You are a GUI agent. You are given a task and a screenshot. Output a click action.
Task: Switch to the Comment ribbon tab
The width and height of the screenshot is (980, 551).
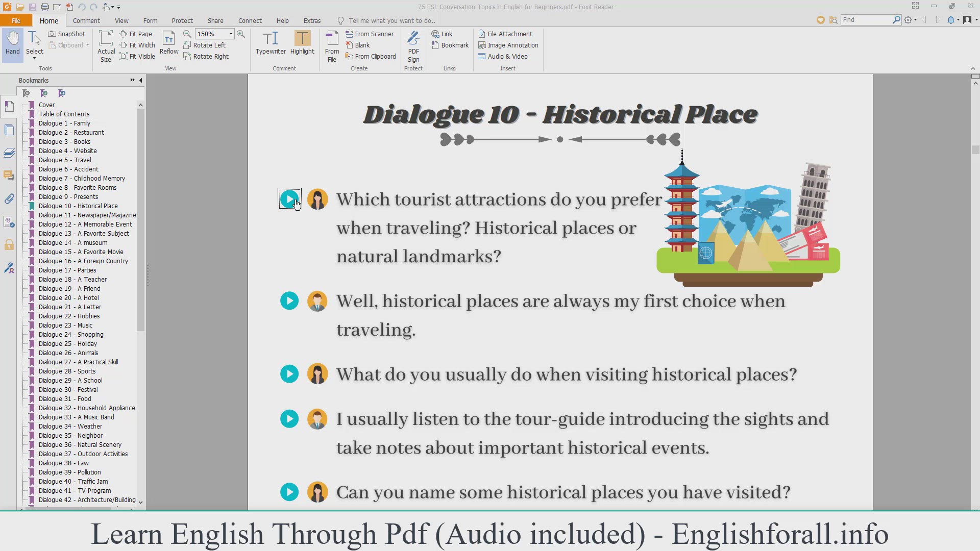point(86,20)
